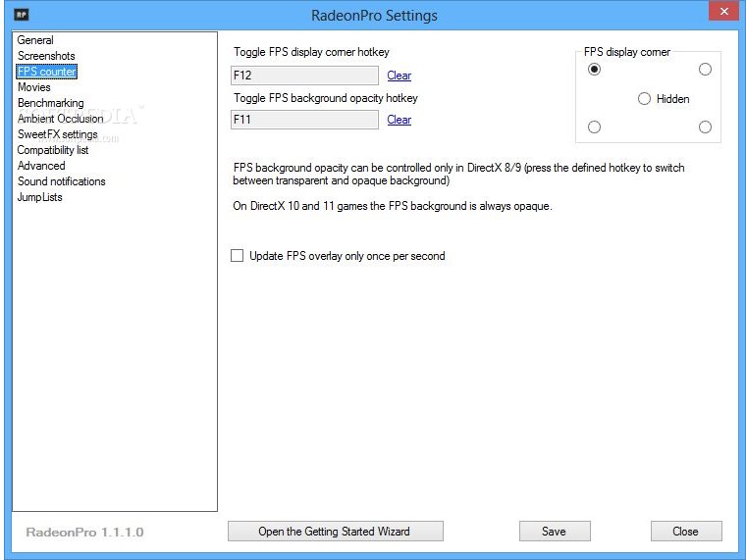Viewport: 746px width, 560px height.
Task: Click the RadeonPro RP title bar icon
Action: tap(22, 15)
